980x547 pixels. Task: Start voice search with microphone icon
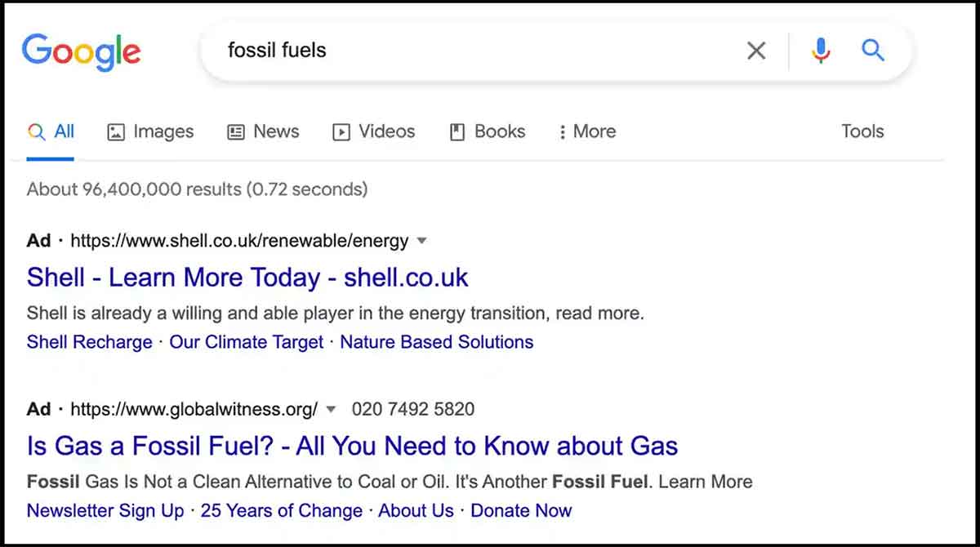coord(820,51)
